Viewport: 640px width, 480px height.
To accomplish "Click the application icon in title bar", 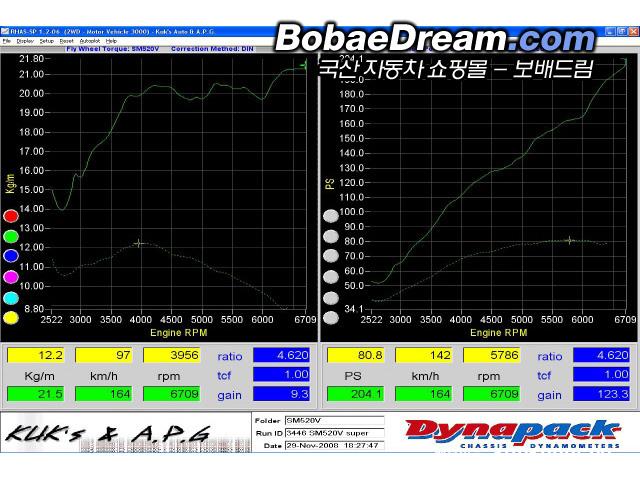I will (x=4, y=31).
